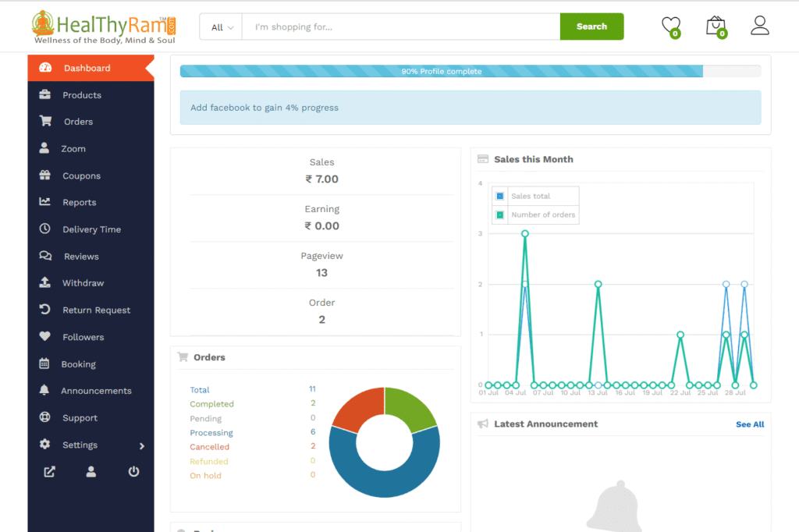This screenshot has height=532, width=799.
Task: View Refunded orders link
Action: [x=209, y=461]
